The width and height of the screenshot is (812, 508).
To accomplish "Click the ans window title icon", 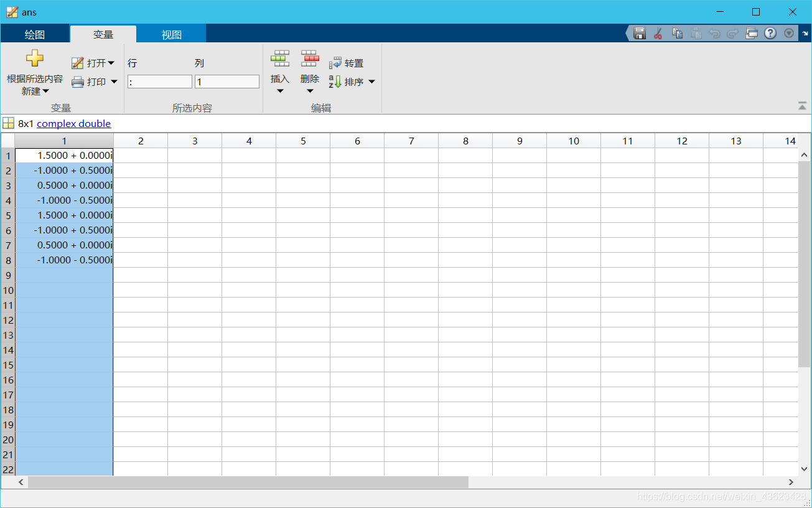I will 12,12.
